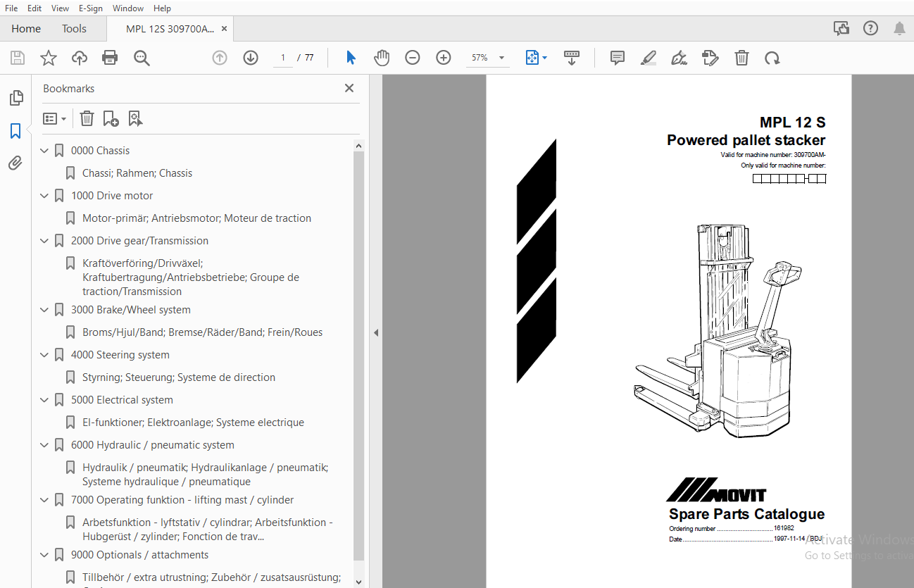Add a comment note
The width and height of the screenshot is (914, 588).
[x=618, y=58]
